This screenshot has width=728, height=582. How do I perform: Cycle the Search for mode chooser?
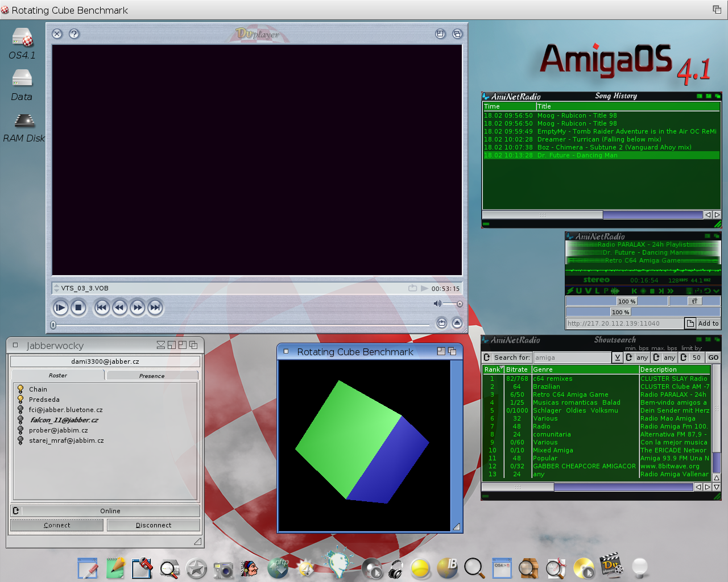507,357
